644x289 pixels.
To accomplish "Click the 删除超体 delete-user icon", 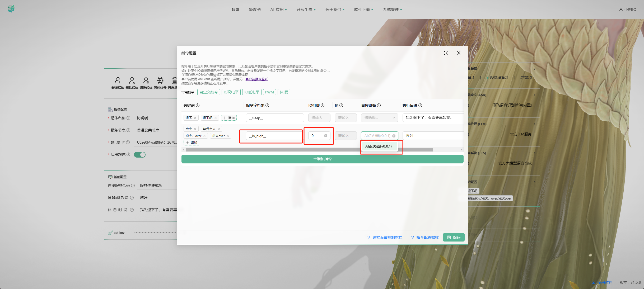I will [132, 81].
